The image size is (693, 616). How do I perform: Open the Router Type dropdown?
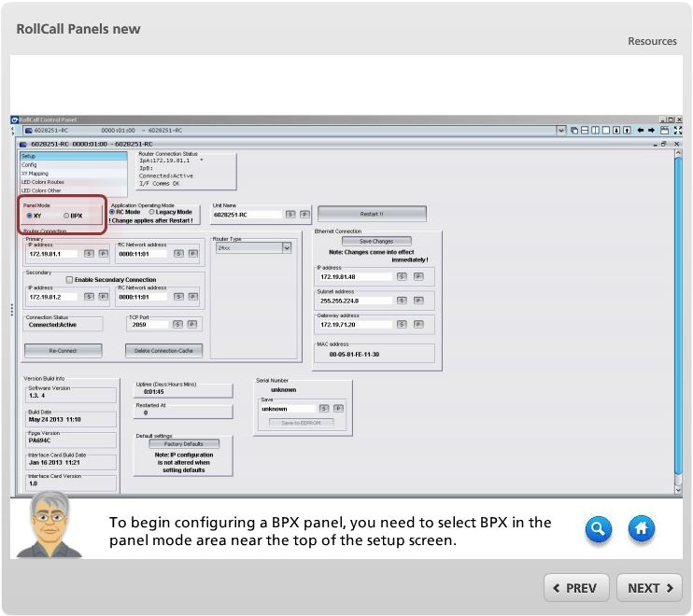[287, 247]
